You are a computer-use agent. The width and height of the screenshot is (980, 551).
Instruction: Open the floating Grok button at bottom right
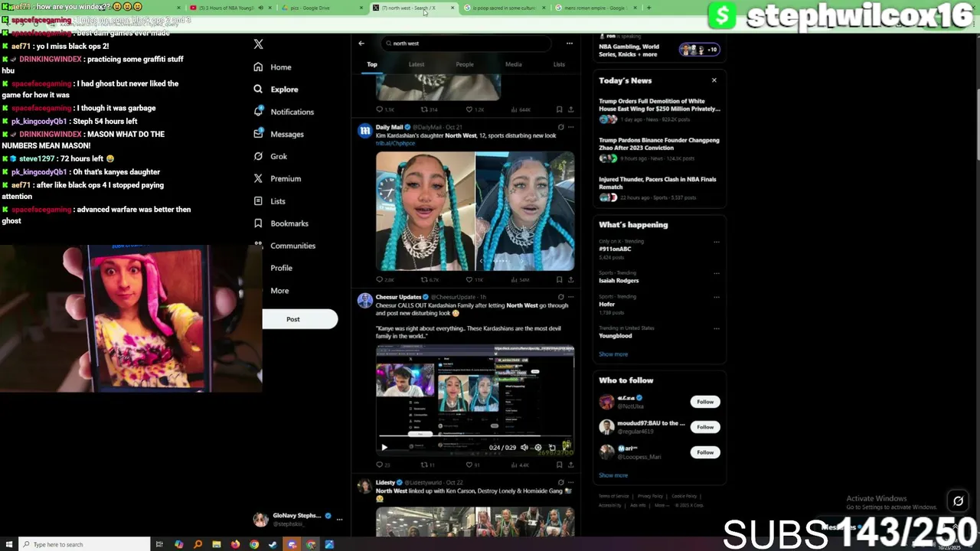(958, 501)
